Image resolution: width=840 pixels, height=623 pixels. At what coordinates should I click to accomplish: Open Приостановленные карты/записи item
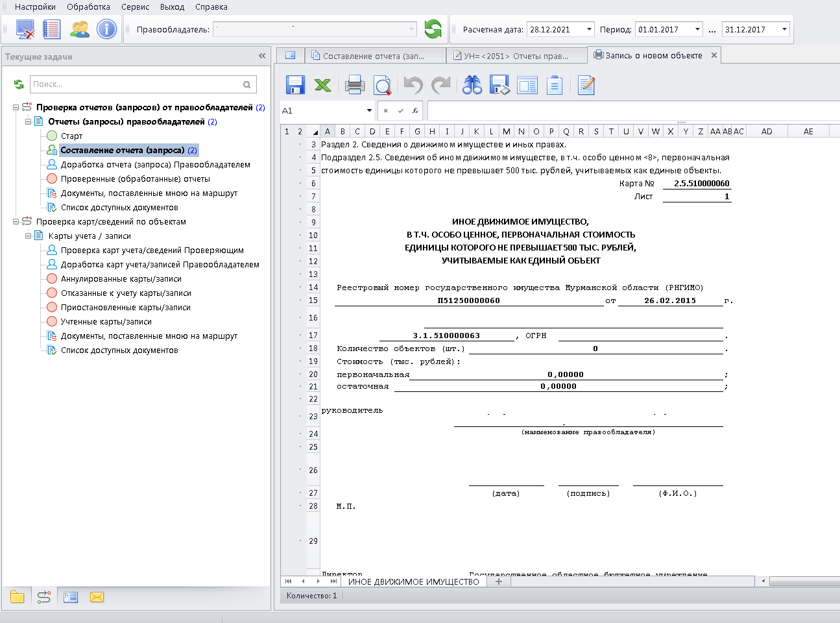point(126,308)
